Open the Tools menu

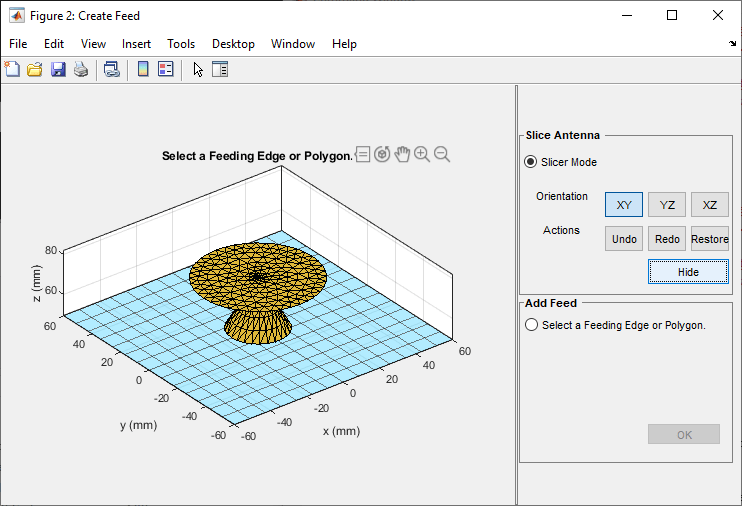181,44
